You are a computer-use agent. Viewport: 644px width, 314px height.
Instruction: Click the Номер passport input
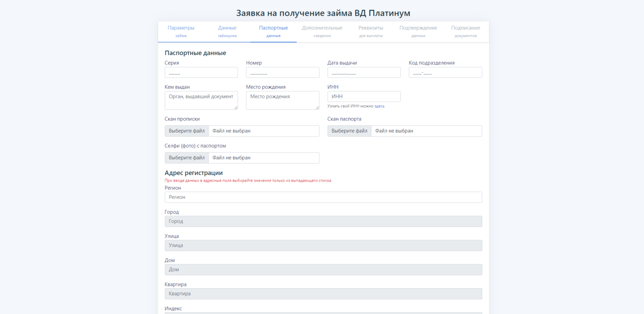(x=283, y=72)
